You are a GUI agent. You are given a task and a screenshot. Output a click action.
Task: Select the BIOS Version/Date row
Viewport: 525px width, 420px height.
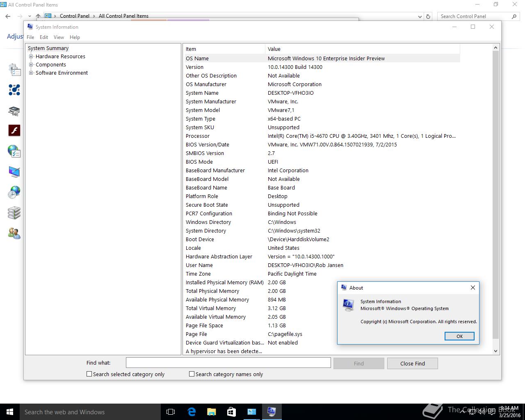(322, 144)
